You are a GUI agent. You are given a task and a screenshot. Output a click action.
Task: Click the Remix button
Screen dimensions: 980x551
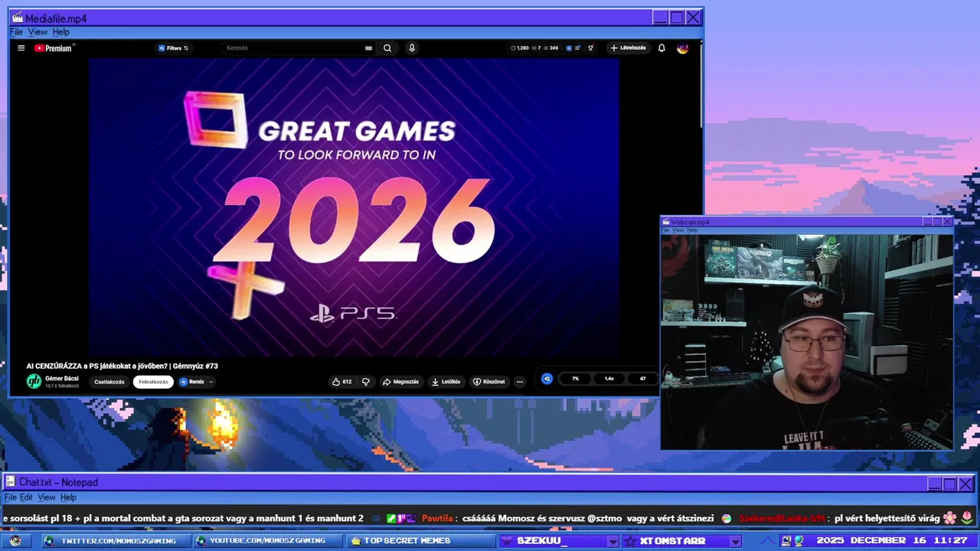[192, 381]
